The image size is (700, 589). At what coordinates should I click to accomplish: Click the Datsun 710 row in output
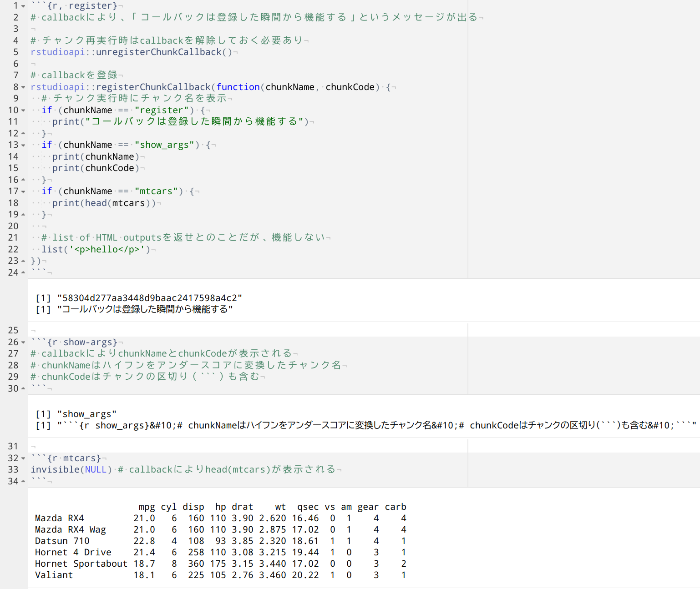coord(62,541)
